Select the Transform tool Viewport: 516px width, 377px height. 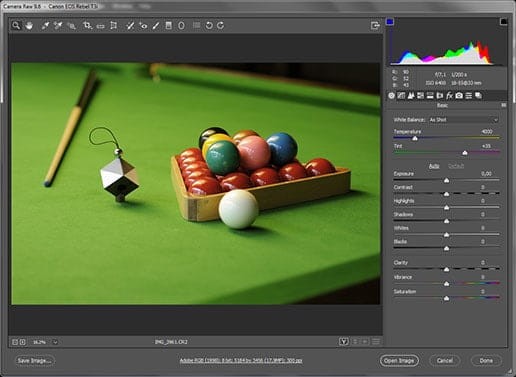pyautogui.click(x=113, y=25)
